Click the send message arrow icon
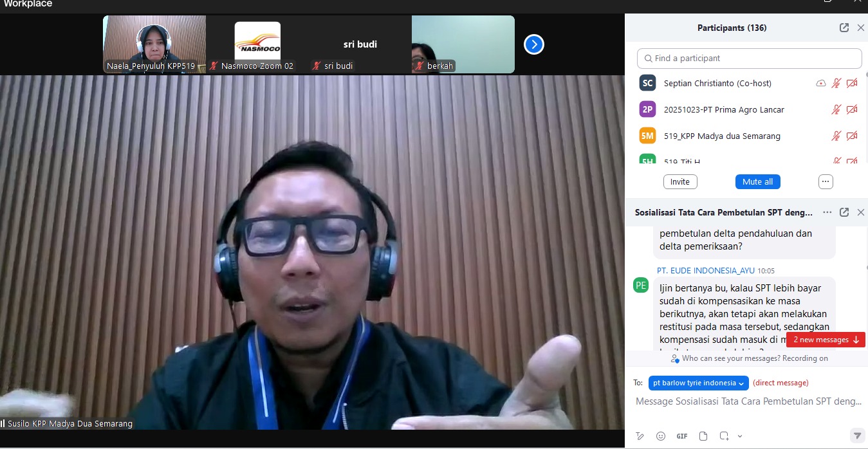This screenshot has width=868, height=449. coord(856,435)
